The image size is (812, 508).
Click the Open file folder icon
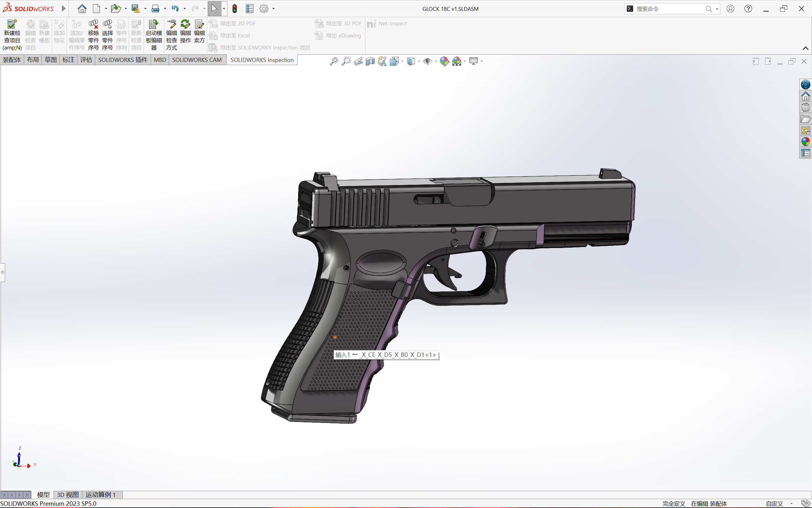point(116,9)
